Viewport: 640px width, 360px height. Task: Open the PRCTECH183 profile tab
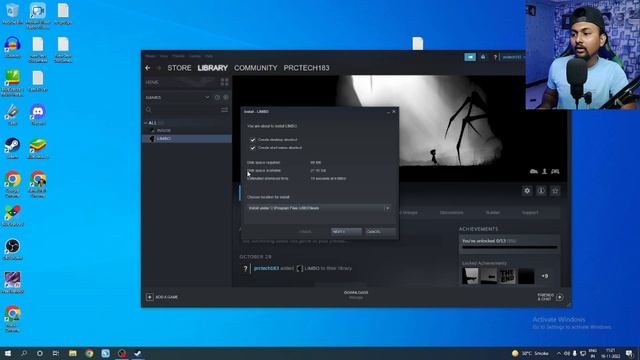(307, 68)
